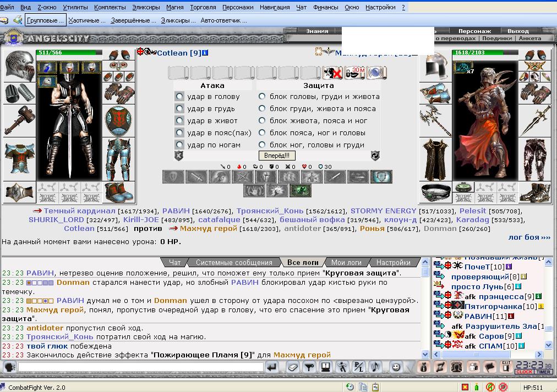The width and height of the screenshot is (557, 392).
Task: Click the CLOCK mode button
Action: click(524, 372)
